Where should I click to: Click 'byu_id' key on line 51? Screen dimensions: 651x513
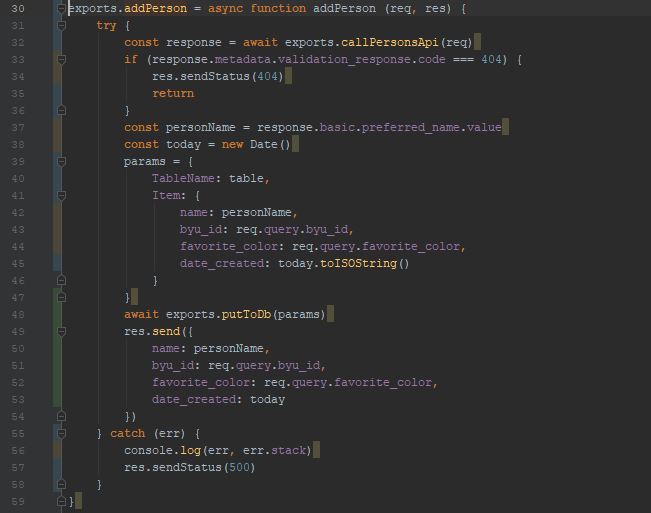click(x=173, y=366)
